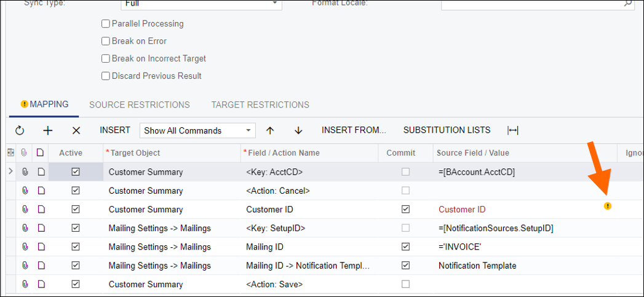
Task: Move command down with down arrow
Action: pyautogui.click(x=298, y=130)
